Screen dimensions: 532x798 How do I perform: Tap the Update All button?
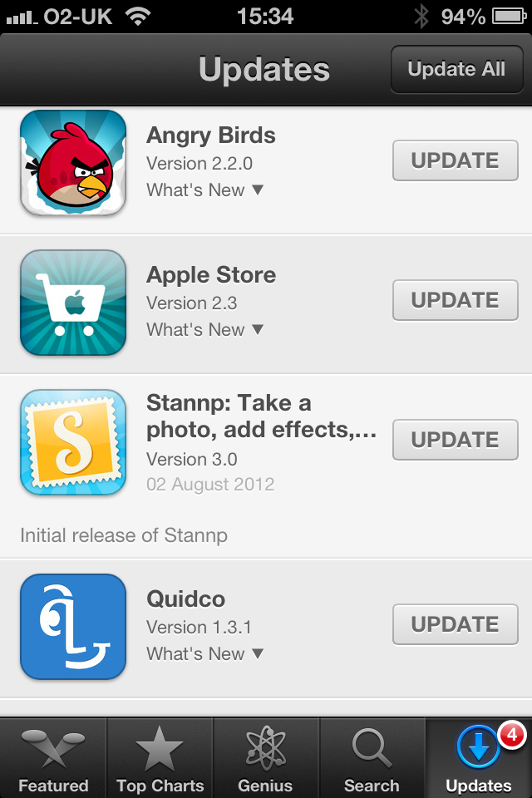pos(456,69)
